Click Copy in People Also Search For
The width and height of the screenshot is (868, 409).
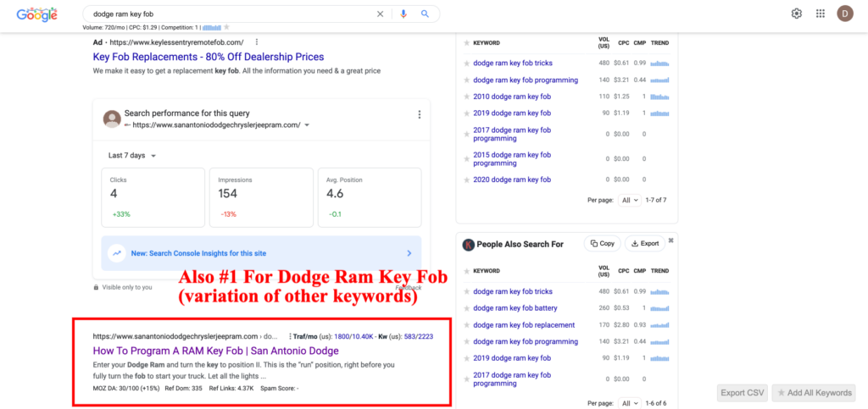click(x=603, y=243)
